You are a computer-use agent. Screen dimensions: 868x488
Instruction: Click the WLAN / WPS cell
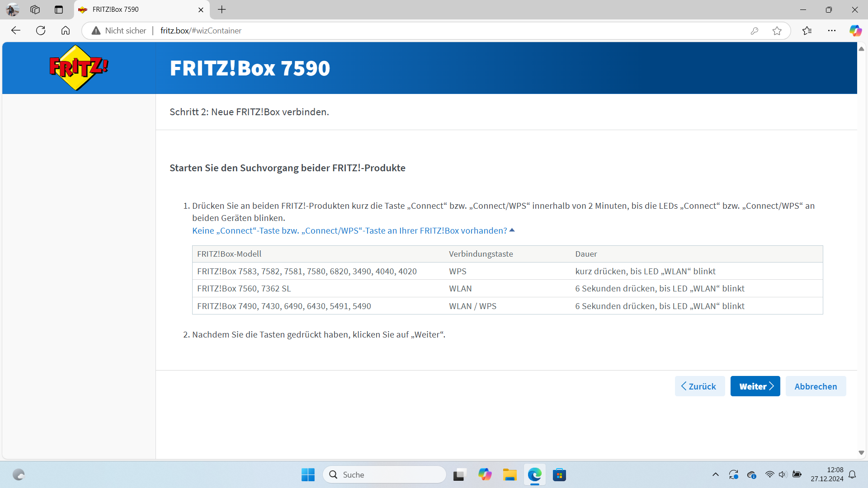click(x=508, y=306)
